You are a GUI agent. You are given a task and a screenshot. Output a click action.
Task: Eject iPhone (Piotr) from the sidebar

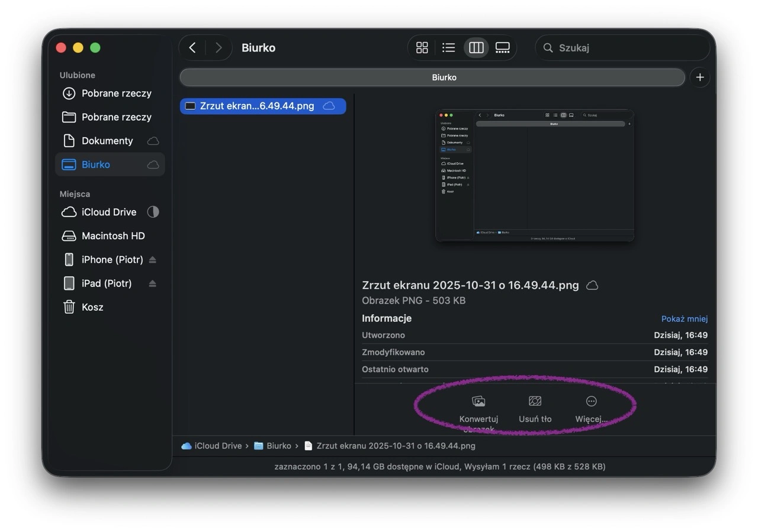coord(153,259)
